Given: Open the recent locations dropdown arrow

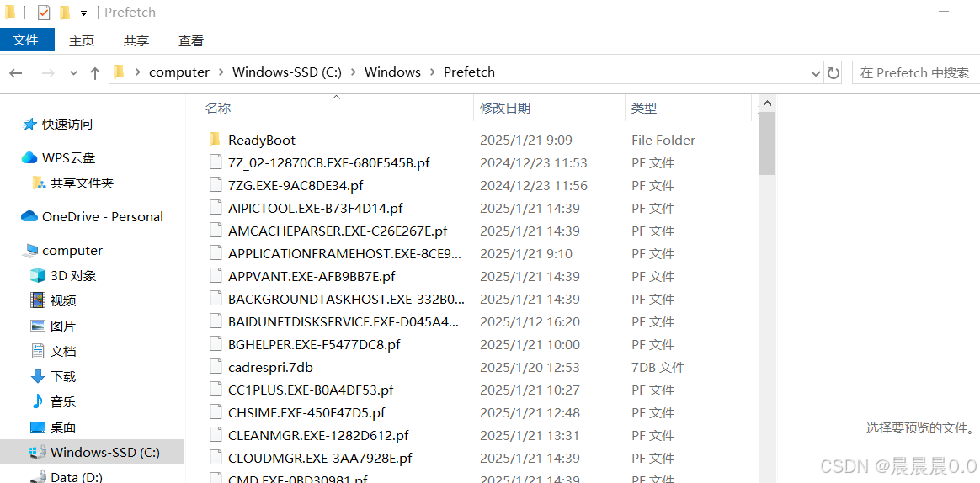Looking at the screenshot, I should [74, 73].
